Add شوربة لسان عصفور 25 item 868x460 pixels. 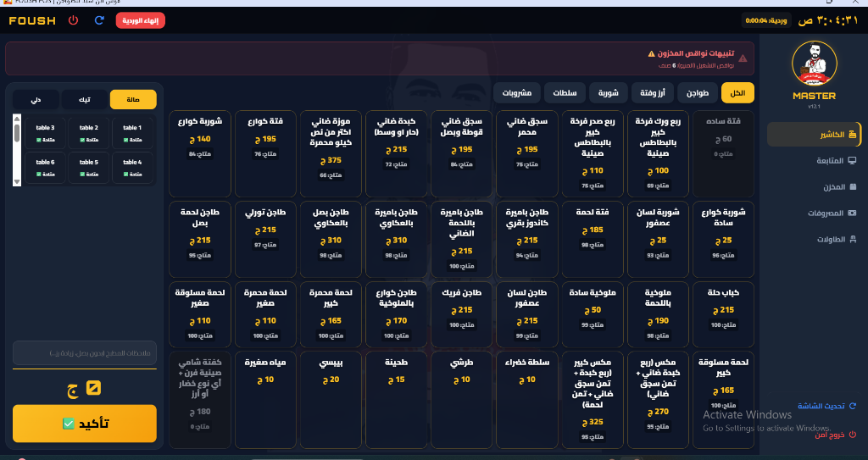point(658,240)
